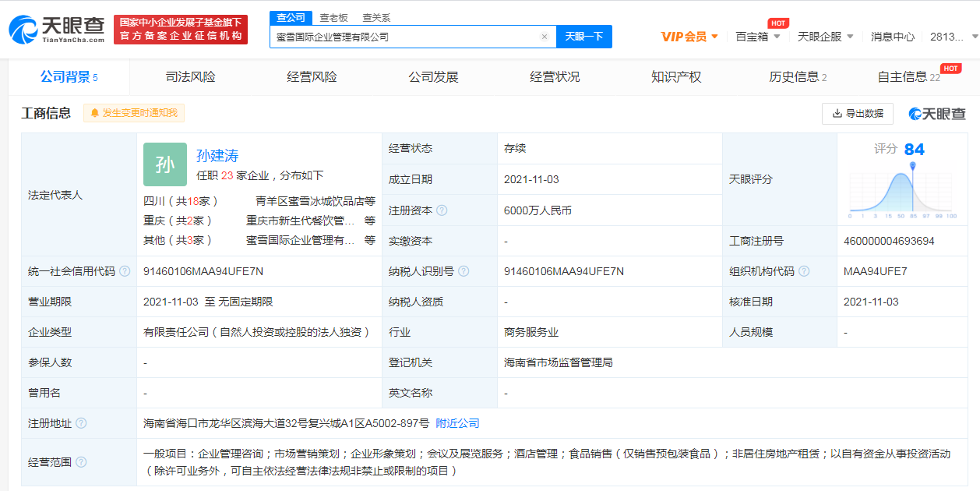The width and height of the screenshot is (980, 491).
Task: Select the 四川（共18家）row
Action: point(259,201)
